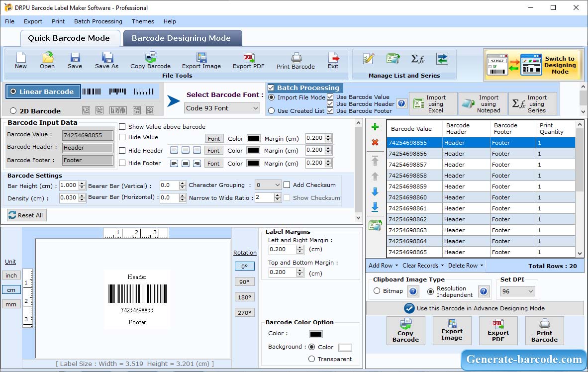Select Use Created List radio button
This screenshot has width=588, height=372.
pyautogui.click(x=272, y=111)
